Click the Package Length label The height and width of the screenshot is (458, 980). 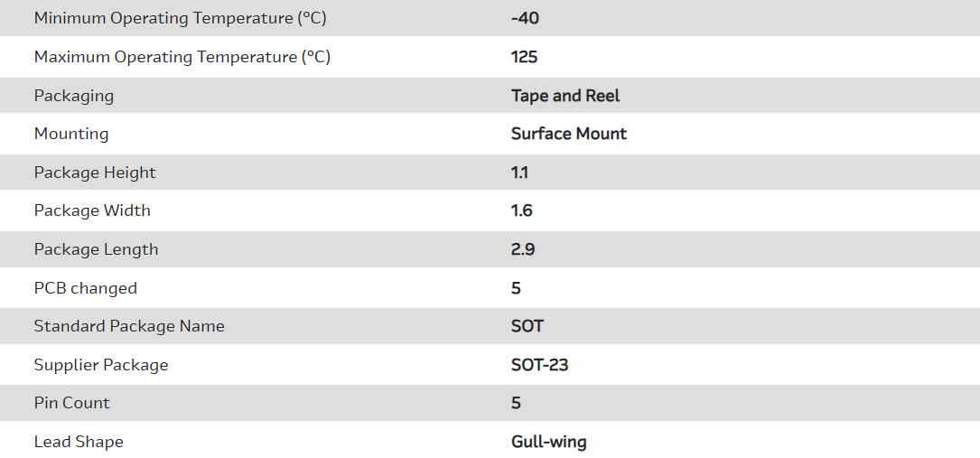pos(96,249)
